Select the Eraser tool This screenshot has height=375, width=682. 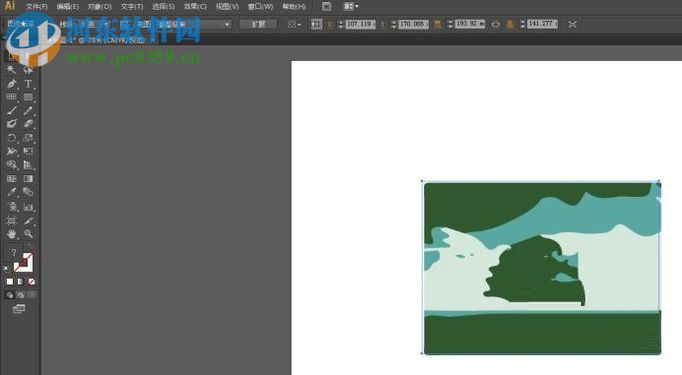click(x=28, y=124)
